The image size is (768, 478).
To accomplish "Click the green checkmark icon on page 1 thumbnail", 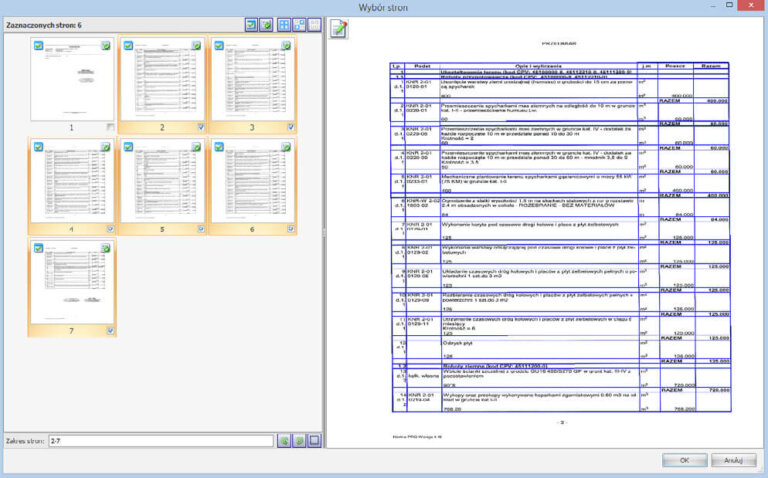I will (x=106, y=46).
